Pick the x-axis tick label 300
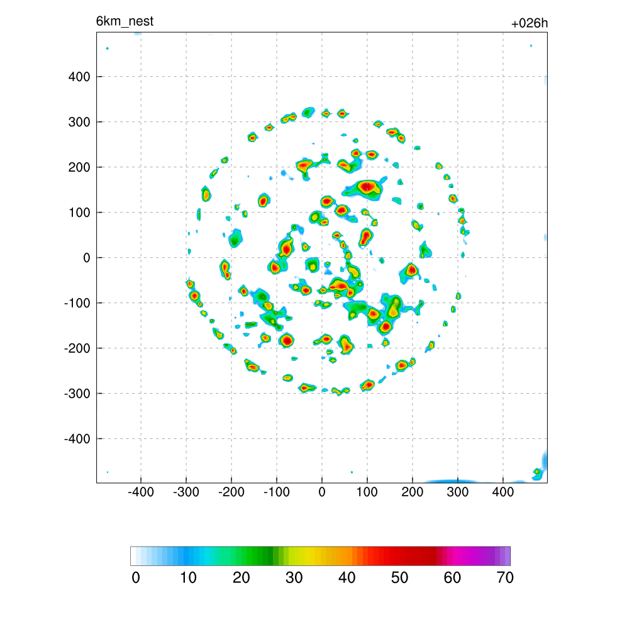The height and width of the screenshot is (644, 644). pyautogui.click(x=458, y=492)
